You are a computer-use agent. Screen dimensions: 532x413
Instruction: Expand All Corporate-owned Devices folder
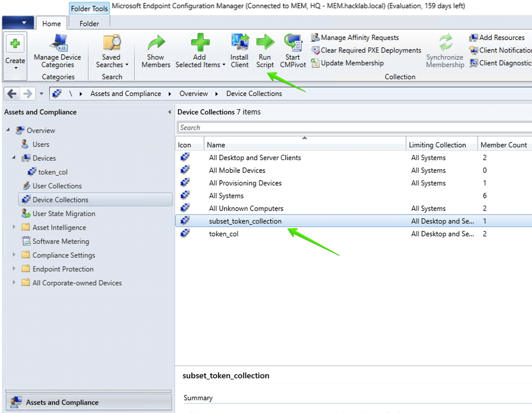pyautogui.click(x=14, y=282)
